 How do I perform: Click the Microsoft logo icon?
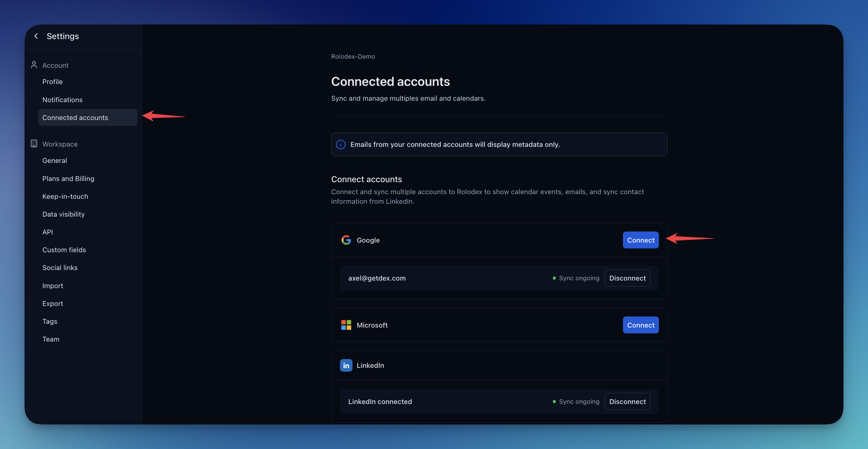(x=346, y=325)
